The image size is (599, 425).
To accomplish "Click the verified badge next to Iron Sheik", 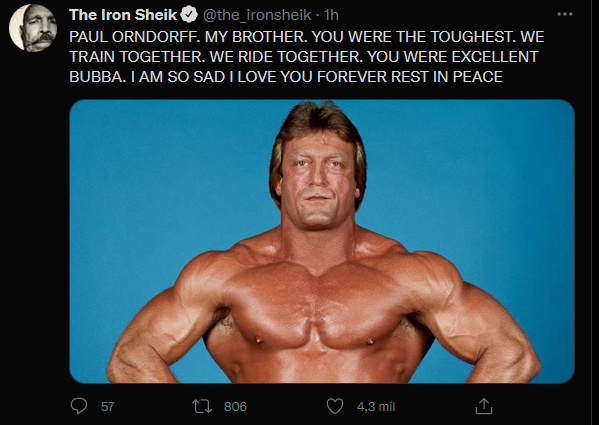I will (189, 15).
